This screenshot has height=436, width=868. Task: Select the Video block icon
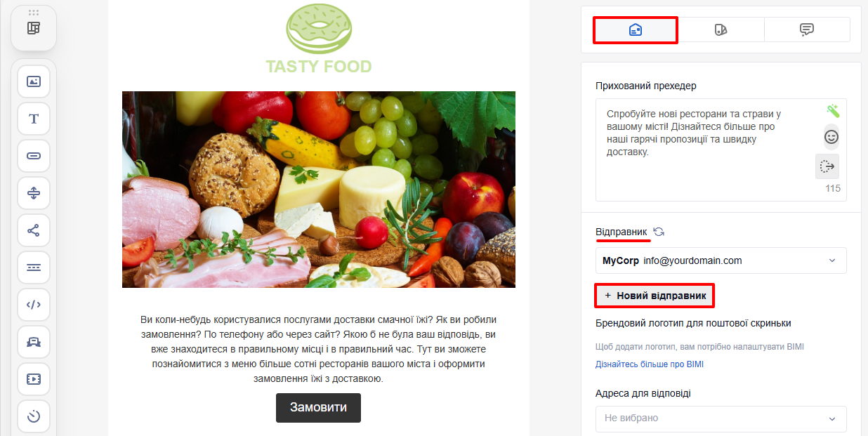[x=34, y=379]
